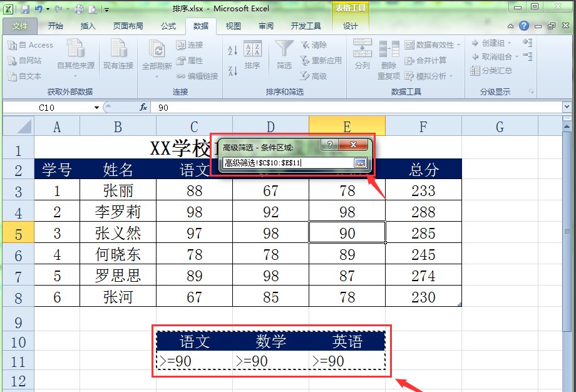576x392 pixels.
Task: Import data from Access (自 Access)
Action: click(x=30, y=45)
